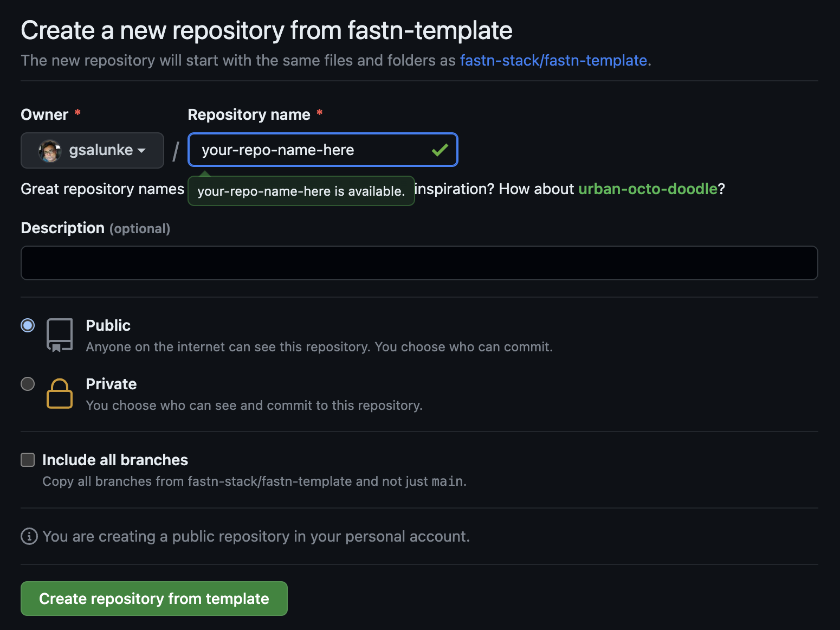Click the Private option label
Viewport: 840px width, 630px height.
pyautogui.click(x=111, y=384)
